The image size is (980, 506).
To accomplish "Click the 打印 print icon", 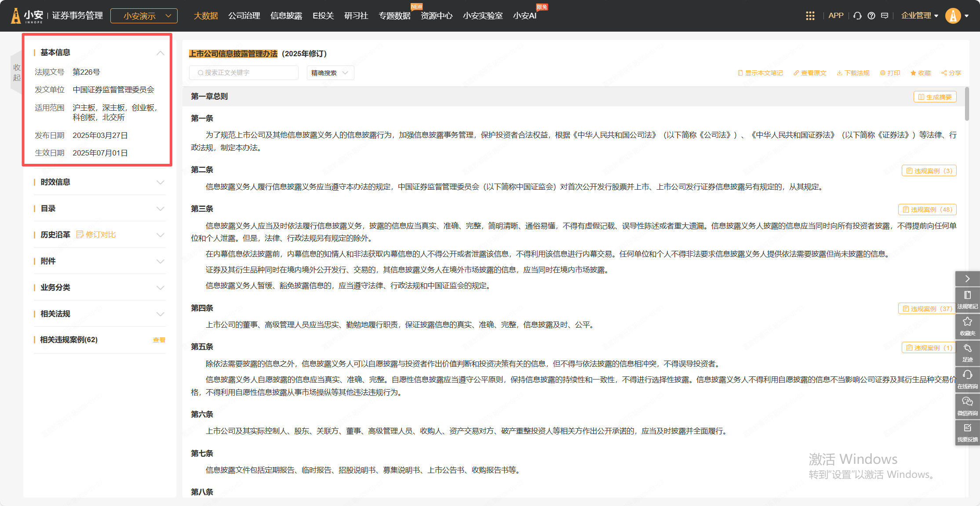I will [x=890, y=73].
